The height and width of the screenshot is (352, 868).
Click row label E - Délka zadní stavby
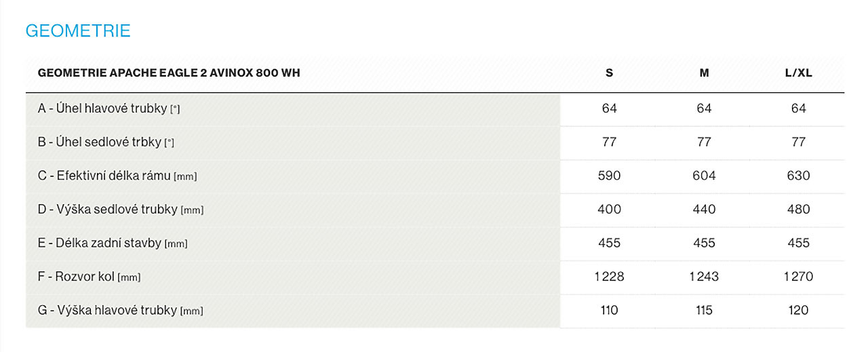[112, 243]
